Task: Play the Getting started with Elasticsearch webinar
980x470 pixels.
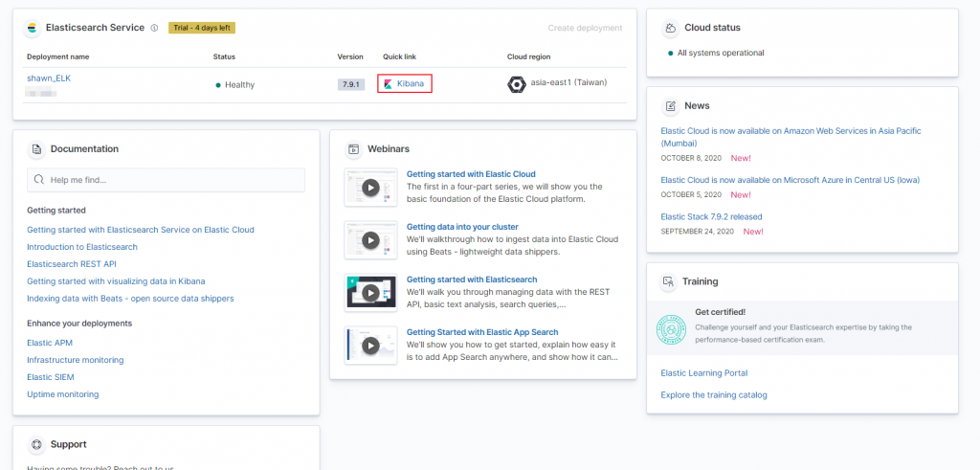Action: click(370, 293)
